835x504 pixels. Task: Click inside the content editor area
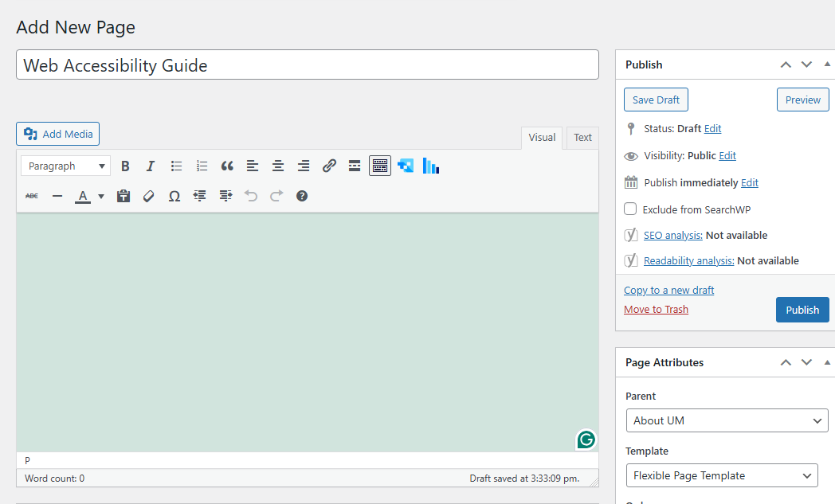[308, 333]
